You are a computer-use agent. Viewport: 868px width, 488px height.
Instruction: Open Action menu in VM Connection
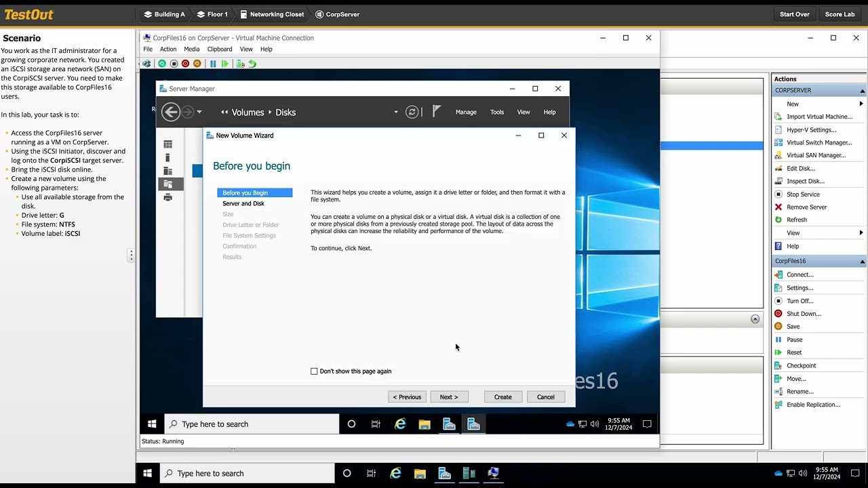click(x=168, y=49)
